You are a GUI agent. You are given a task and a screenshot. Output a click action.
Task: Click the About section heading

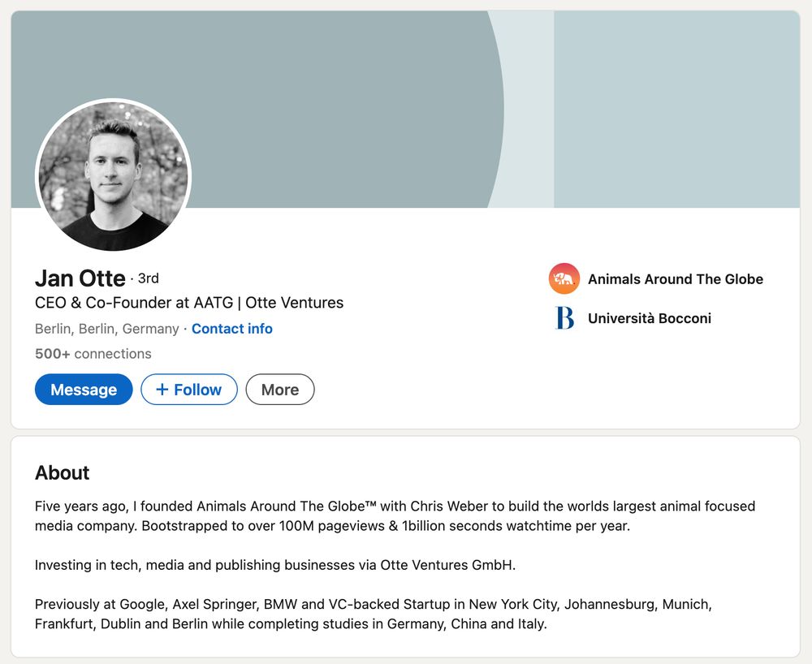[x=63, y=472]
